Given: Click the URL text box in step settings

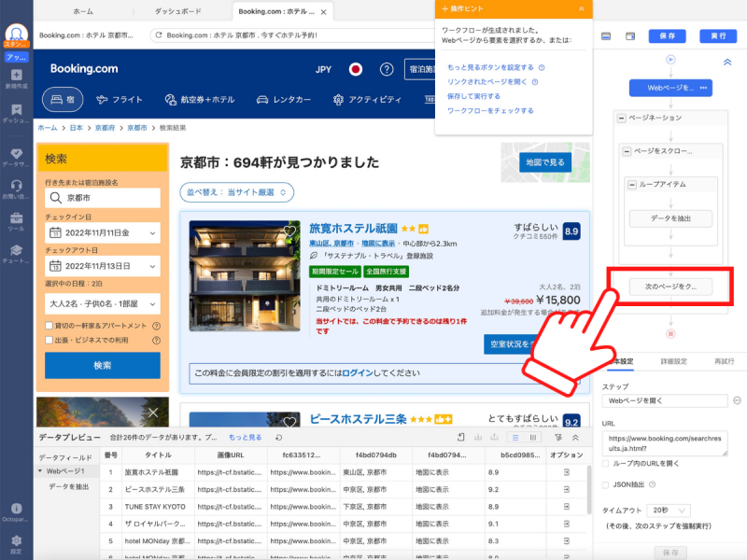Looking at the screenshot, I should click(x=665, y=443).
